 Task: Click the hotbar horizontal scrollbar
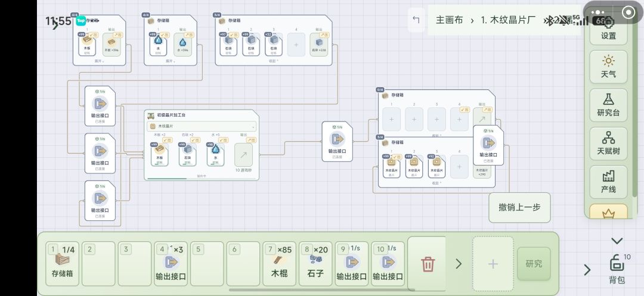323,290
